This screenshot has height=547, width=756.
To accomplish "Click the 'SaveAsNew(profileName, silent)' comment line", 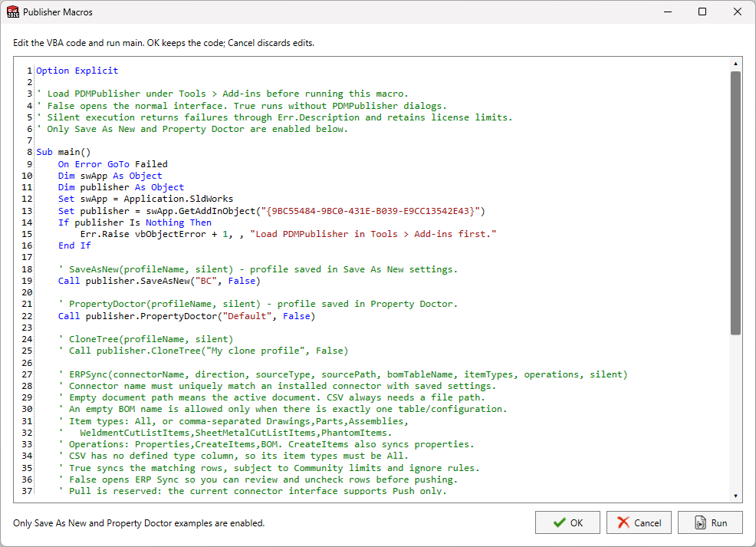I will click(x=258, y=269).
